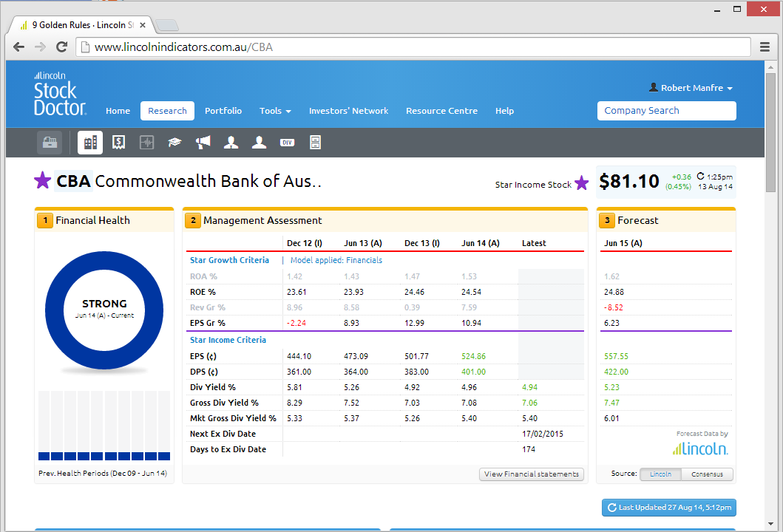Click Model applied: Financials link
This screenshot has height=532, width=783.
point(336,260)
